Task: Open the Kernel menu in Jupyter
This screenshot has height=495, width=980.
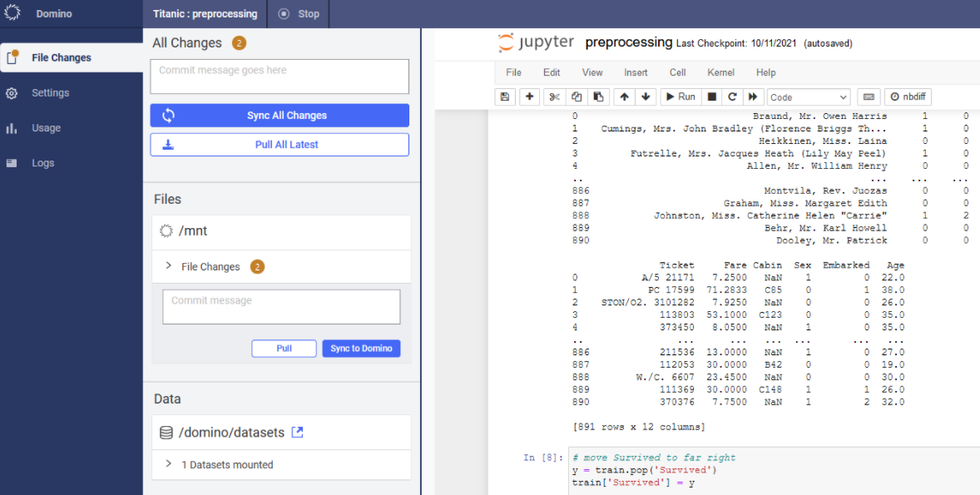Action: point(721,72)
